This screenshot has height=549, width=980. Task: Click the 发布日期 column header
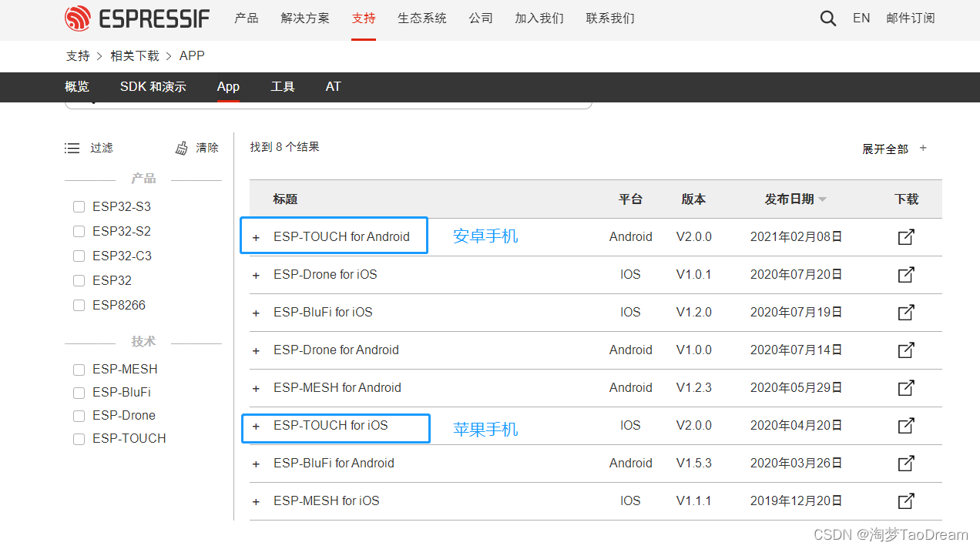click(789, 199)
